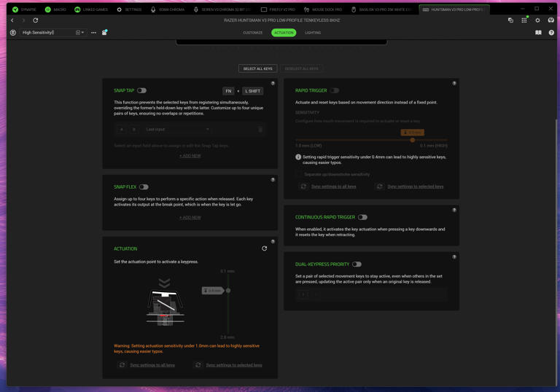Toggle Snap Tap on
This screenshot has width=560, height=392.
pos(141,90)
